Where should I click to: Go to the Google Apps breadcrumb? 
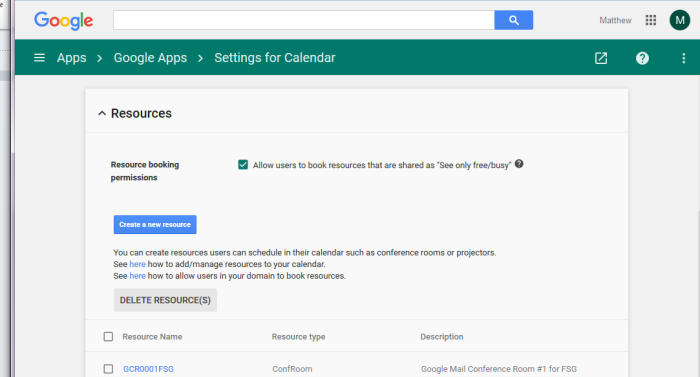click(150, 58)
